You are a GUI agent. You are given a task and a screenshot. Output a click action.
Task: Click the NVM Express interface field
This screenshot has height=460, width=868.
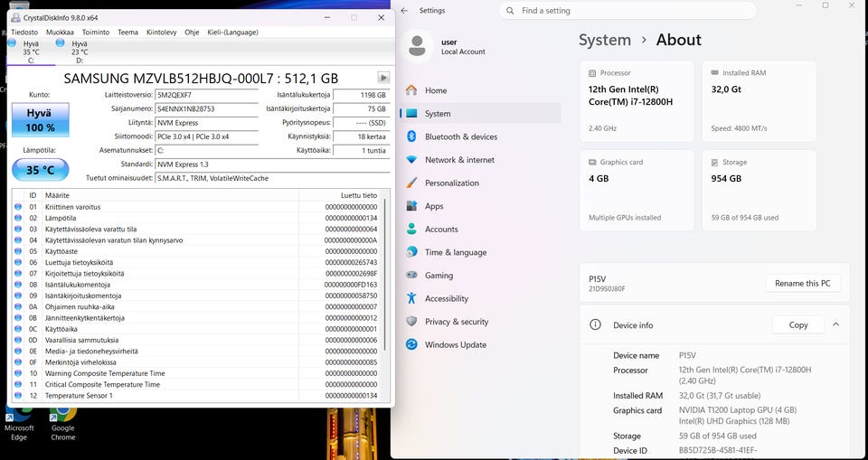(x=206, y=123)
